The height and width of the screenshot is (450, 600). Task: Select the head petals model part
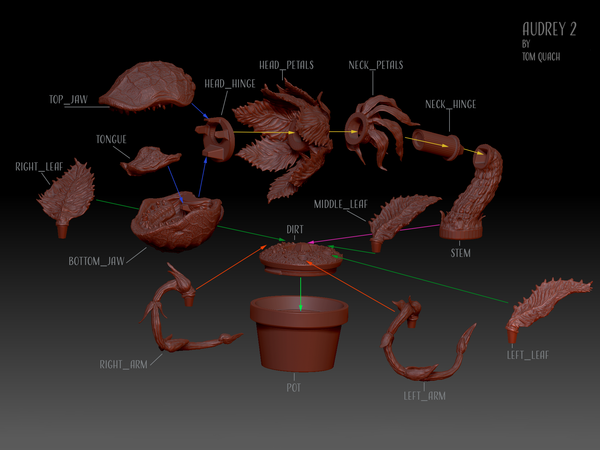(x=283, y=140)
